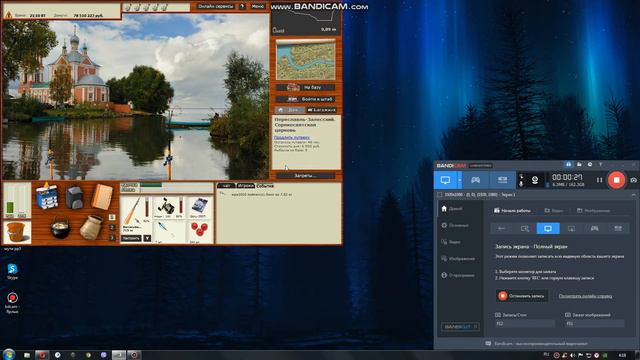Viewport: 640px width, 360px height.
Task: Click the game help question mark button
Action: pos(242,7)
